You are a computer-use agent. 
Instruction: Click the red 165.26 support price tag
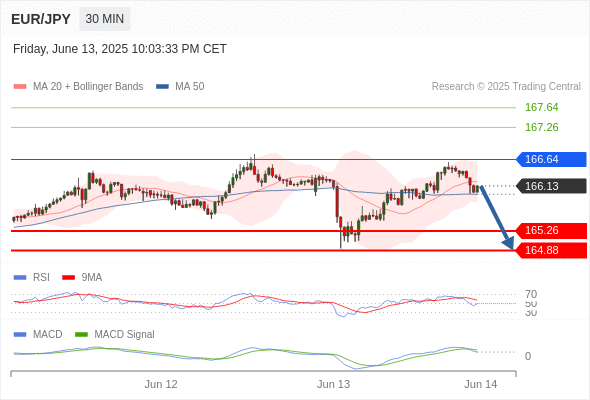pyautogui.click(x=551, y=230)
